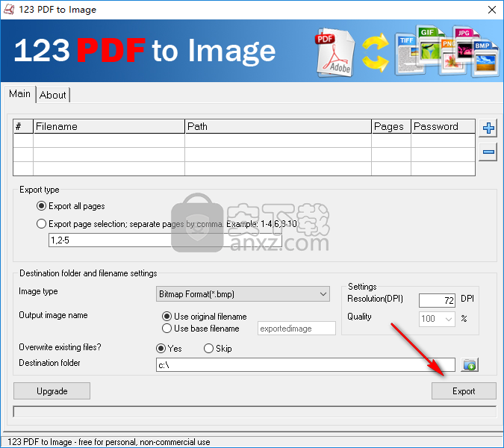Click the blue plus add-file icon
The width and height of the screenshot is (504, 448).
tap(488, 128)
